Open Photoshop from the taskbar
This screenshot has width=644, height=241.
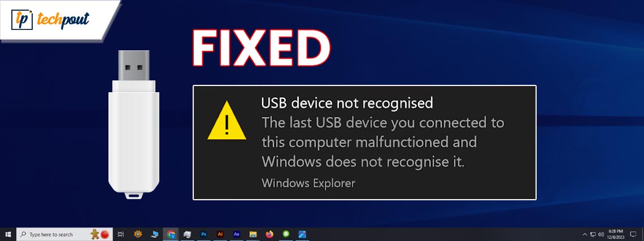tap(204, 234)
